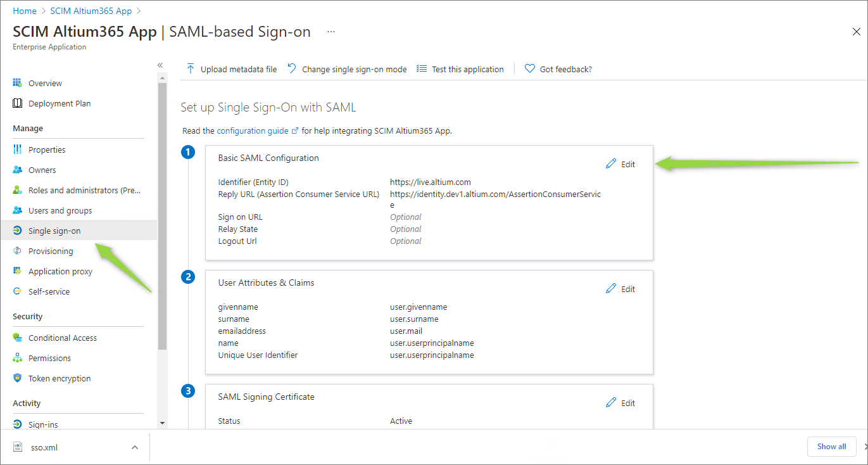This screenshot has height=465, width=868.
Task: Click the Properties bars icon
Action: pos(18,150)
